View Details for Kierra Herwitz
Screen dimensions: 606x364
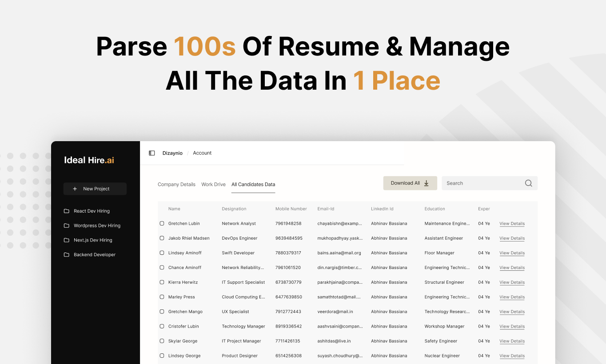(x=512, y=282)
